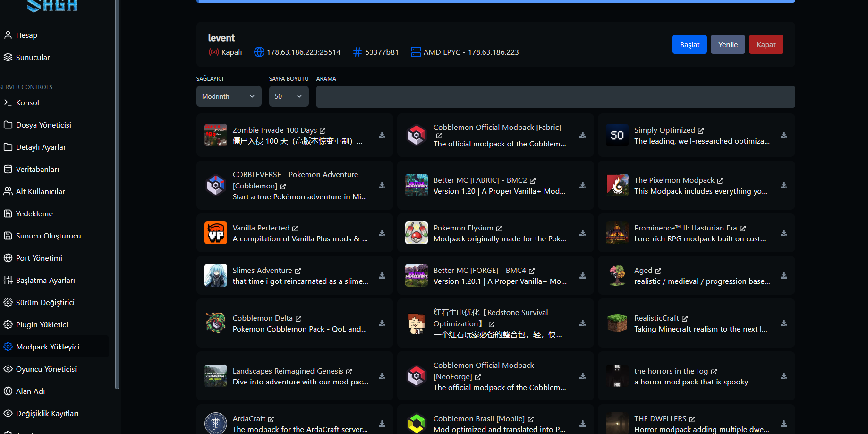The height and width of the screenshot is (434, 868).
Task: Open Zombie Invade 100 Days external link
Action: (323, 131)
